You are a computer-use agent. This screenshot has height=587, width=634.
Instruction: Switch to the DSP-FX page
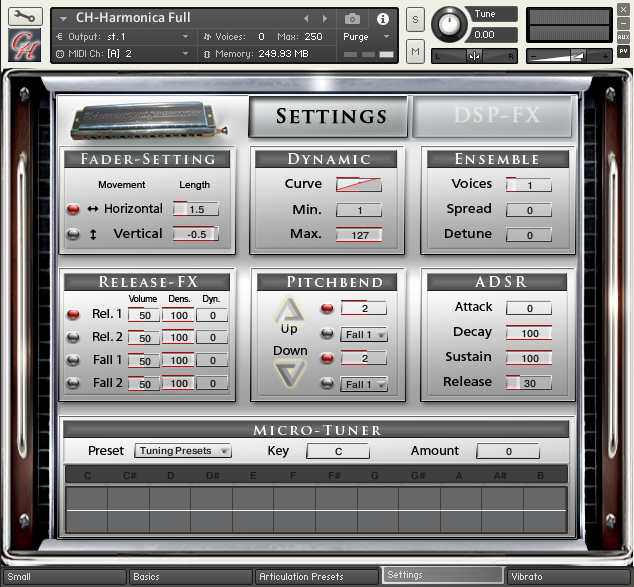[x=492, y=116]
